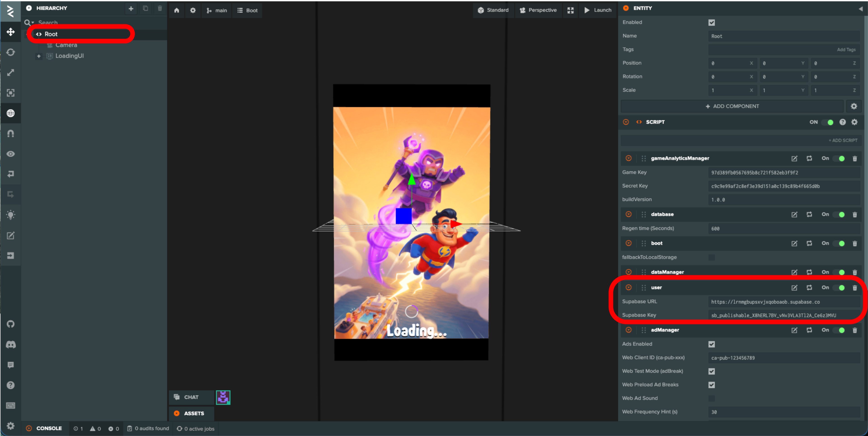This screenshot has height=436, width=868.
Task: Click the Focus eye icon in sidebar
Action: tap(10, 154)
